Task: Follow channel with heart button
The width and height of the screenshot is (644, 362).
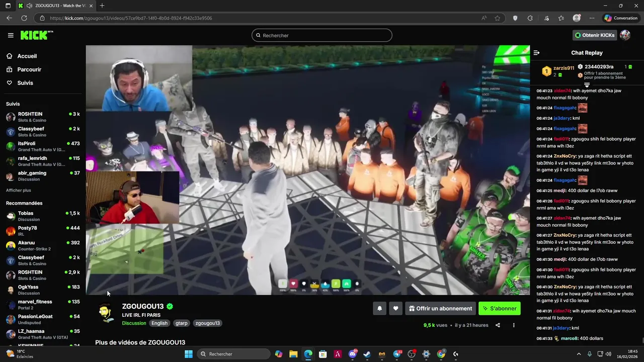Action: click(x=396, y=309)
